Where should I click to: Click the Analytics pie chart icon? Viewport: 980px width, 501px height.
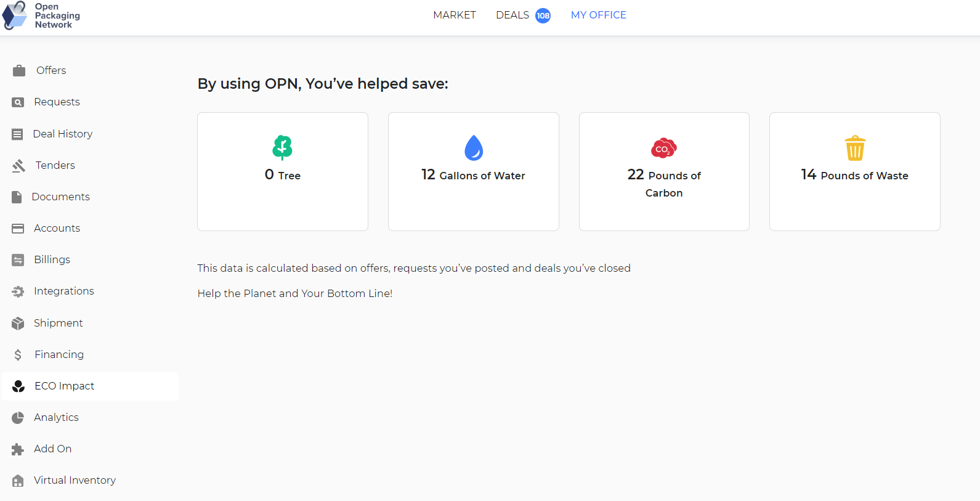[18, 418]
